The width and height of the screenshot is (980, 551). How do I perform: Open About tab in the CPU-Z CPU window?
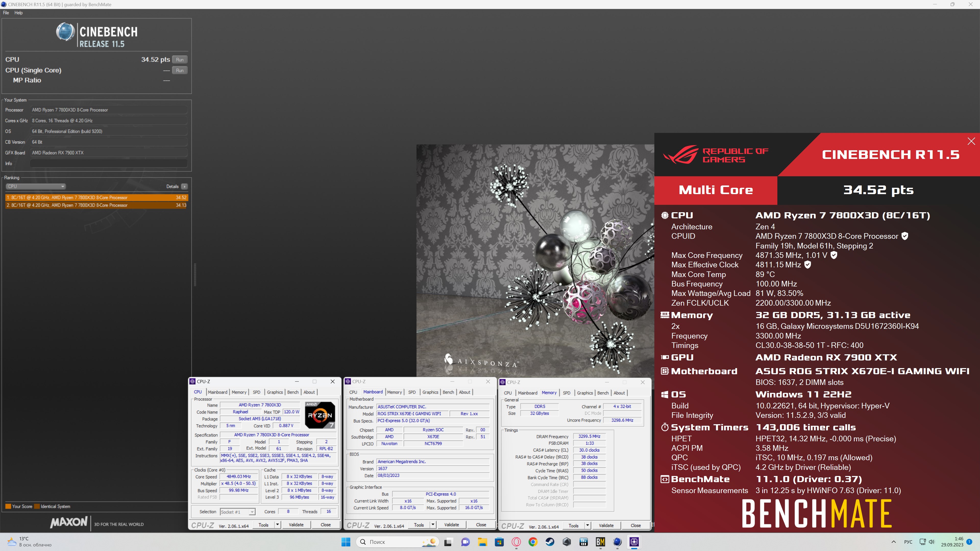point(309,392)
